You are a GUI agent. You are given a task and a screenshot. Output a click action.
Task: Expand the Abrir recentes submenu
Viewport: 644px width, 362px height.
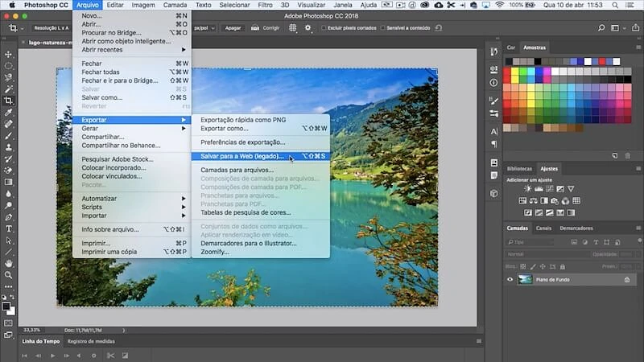click(132, 50)
